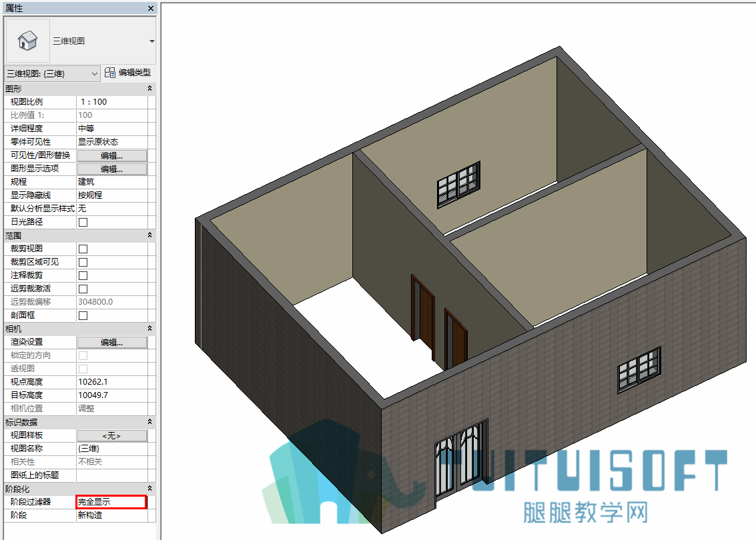This screenshot has width=756, height=540.
Task: Click the empty 图纸上的标题 value field
Action: tap(112, 475)
